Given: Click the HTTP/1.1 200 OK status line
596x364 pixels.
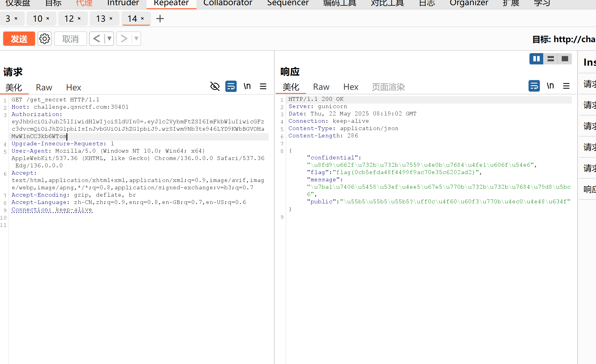Looking at the screenshot, I should pos(316,99).
